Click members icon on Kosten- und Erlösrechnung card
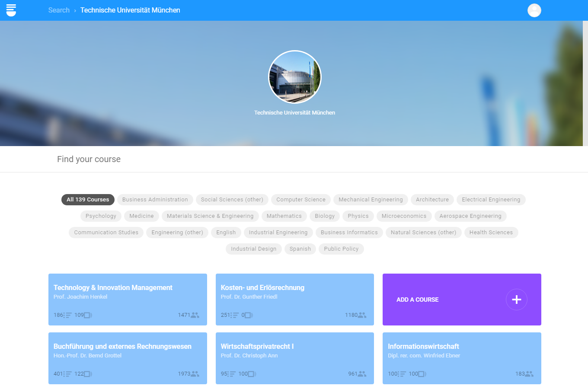588x389 pixels. click(x=362, y=315)
